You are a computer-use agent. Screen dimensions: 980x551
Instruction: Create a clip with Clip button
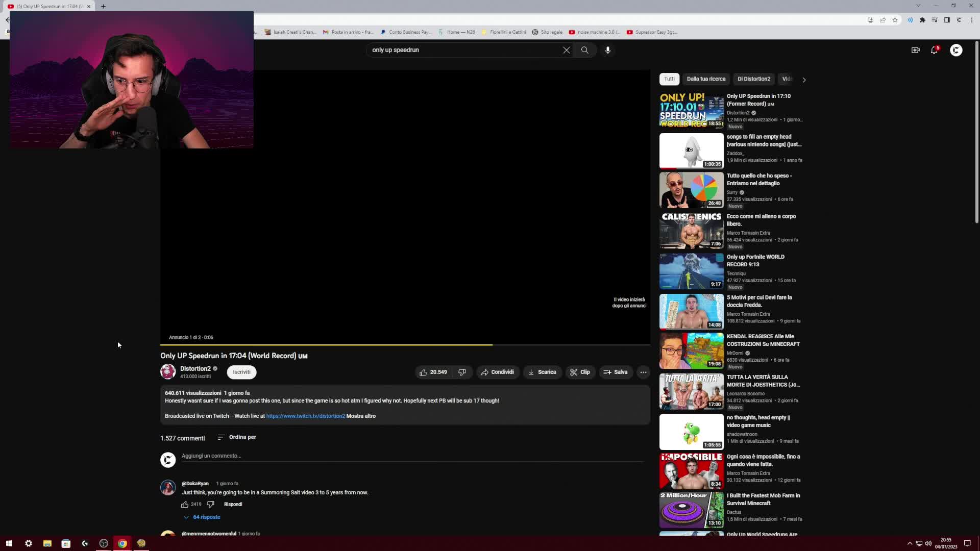point(580,372)
